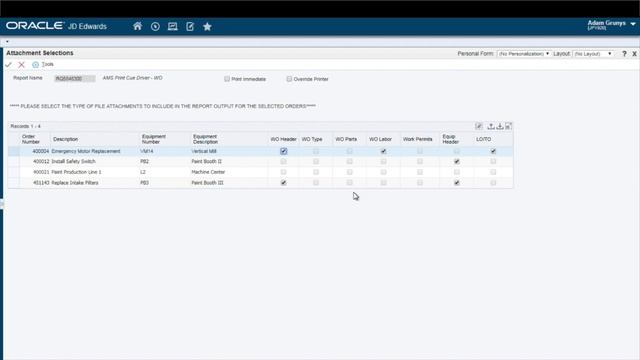Viewport: 640px width, 360px height.
Task: Click the Tools menu label
Action: [x=48, y=64]
